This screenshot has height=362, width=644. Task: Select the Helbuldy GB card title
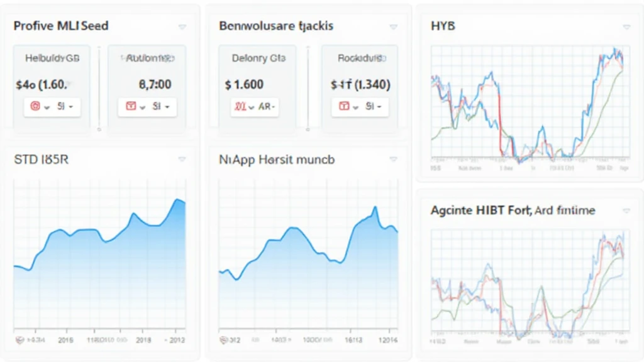[52, 58]
